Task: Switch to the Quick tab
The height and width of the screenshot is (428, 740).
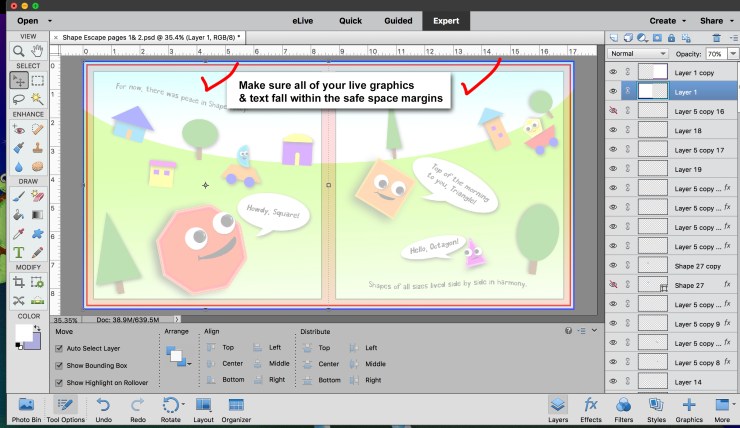Action: (350, 20)
